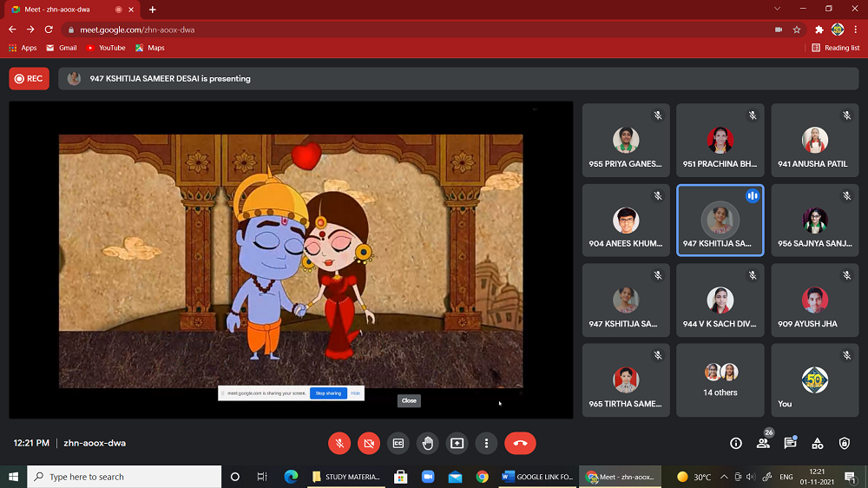868x488 pixels.
Task: Open the activities panel
Action: click(818, 443)
